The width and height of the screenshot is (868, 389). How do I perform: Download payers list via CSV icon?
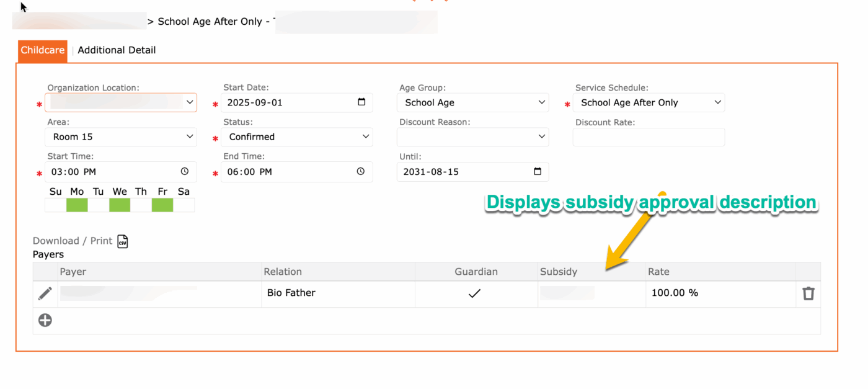coord(123,241)
